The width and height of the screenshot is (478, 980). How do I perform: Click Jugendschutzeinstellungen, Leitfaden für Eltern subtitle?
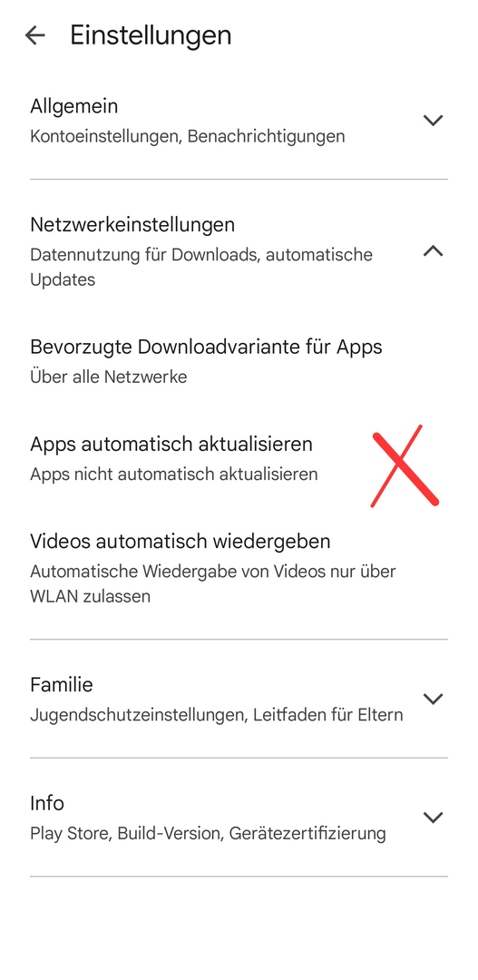tap(216, 715)
